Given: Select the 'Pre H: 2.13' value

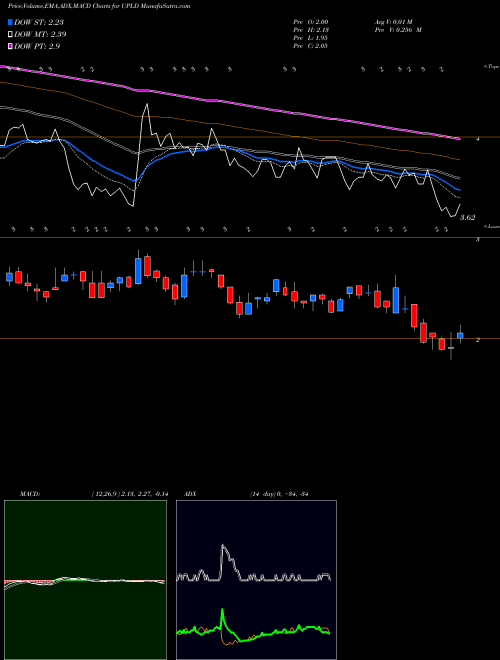Looking at the screenshot, I should tap(311, 30).
